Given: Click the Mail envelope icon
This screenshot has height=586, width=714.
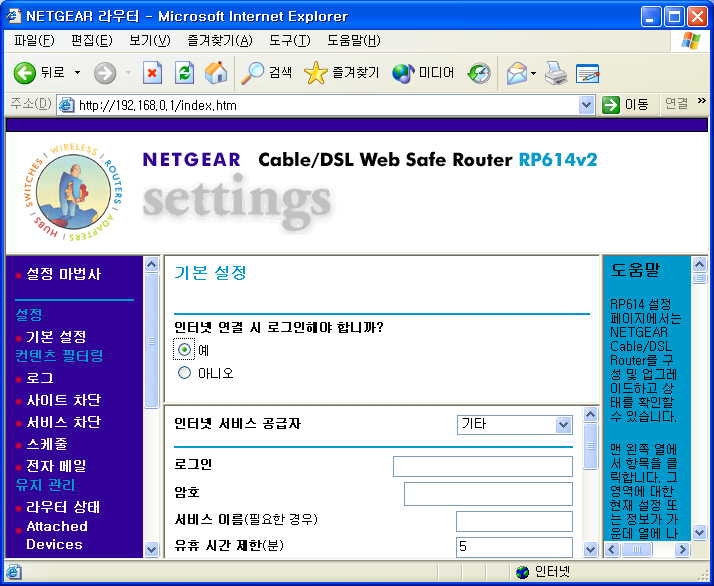Looking at the screenshot, I should (516, 73).
